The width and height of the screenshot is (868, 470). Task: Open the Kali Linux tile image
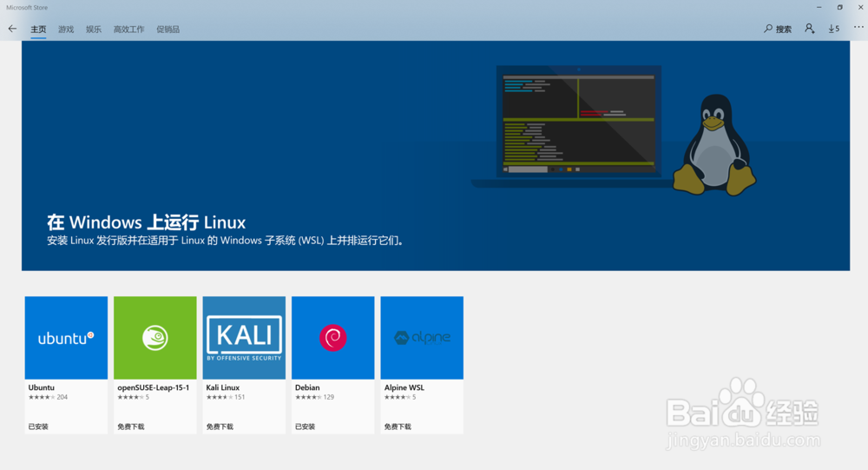pos(244,338)
